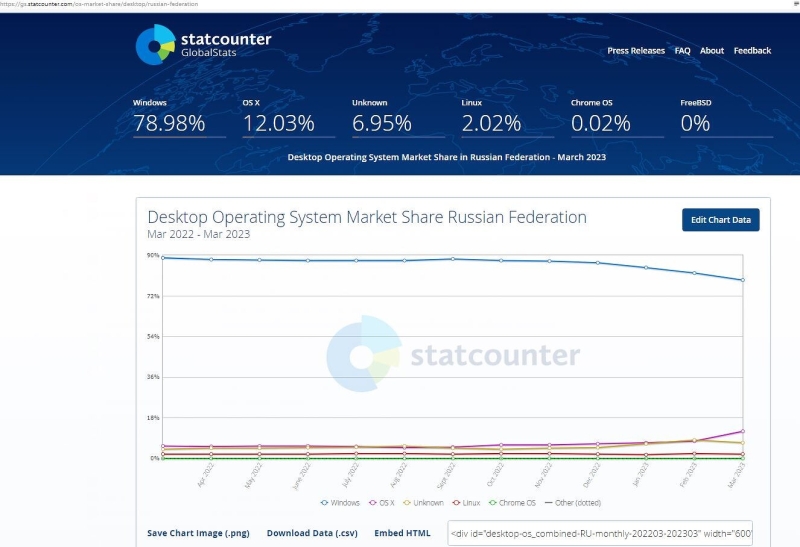Toggle the OS X legend marker

pyautogui.click(x=382, y=503)
